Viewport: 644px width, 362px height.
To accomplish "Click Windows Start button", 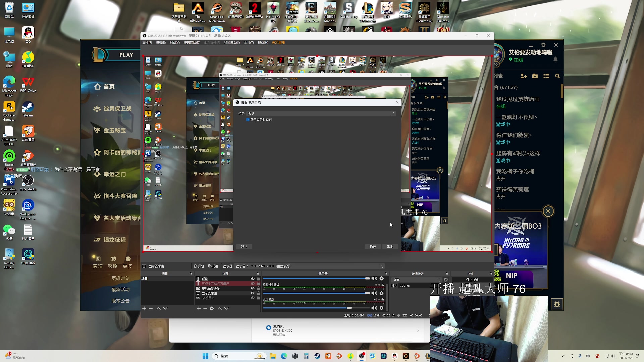I will click(x=206, y=356).
